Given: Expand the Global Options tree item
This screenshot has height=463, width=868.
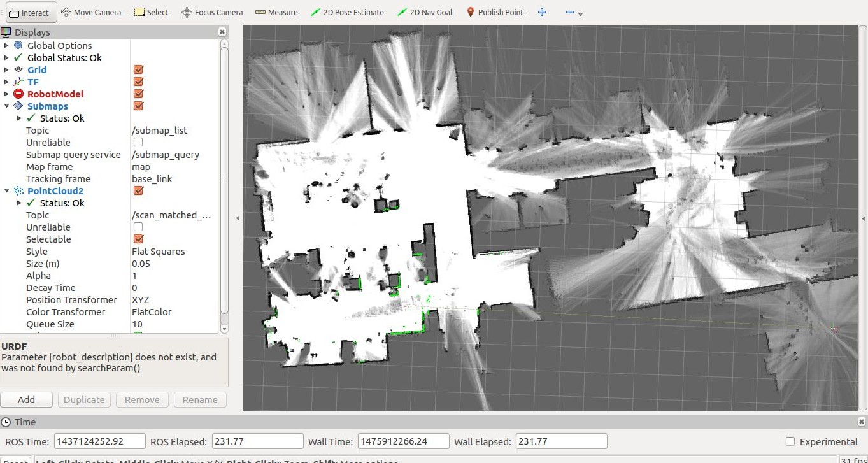Looking at the screenshot, I should [6, 45].
